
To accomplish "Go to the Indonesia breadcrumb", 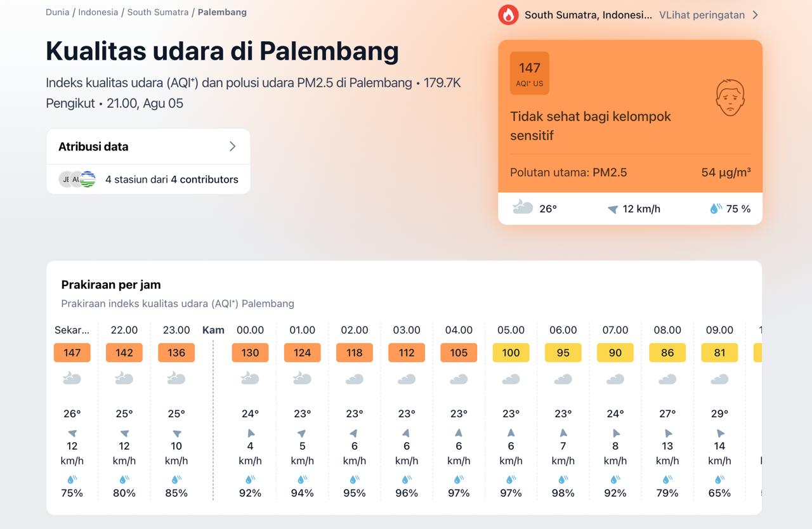I will (x=98, y=12).
